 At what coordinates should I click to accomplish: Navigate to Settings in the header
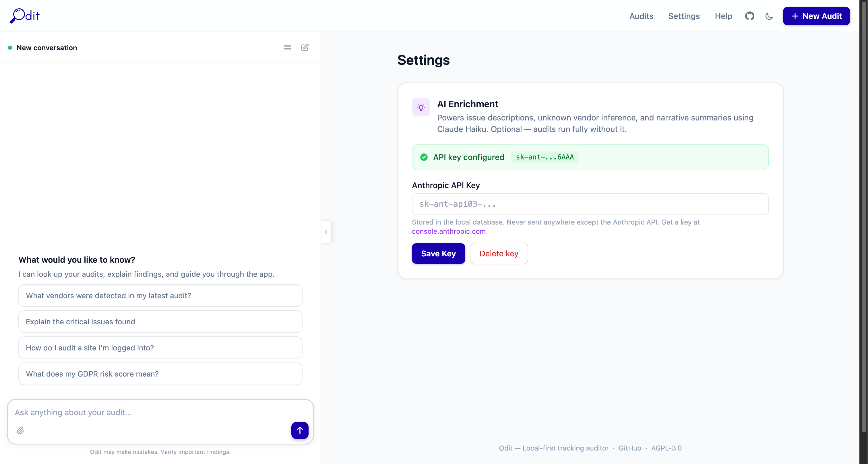point(684,16)
